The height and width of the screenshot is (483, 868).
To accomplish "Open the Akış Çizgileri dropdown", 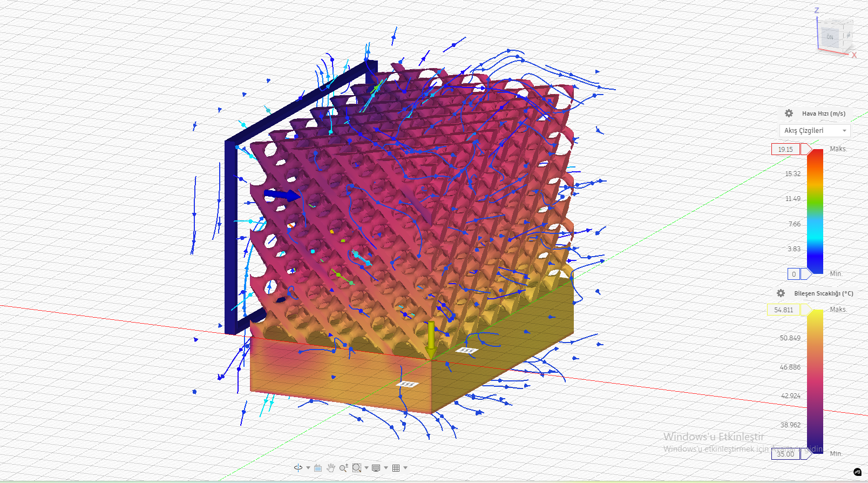I will (x=815, y=131).
